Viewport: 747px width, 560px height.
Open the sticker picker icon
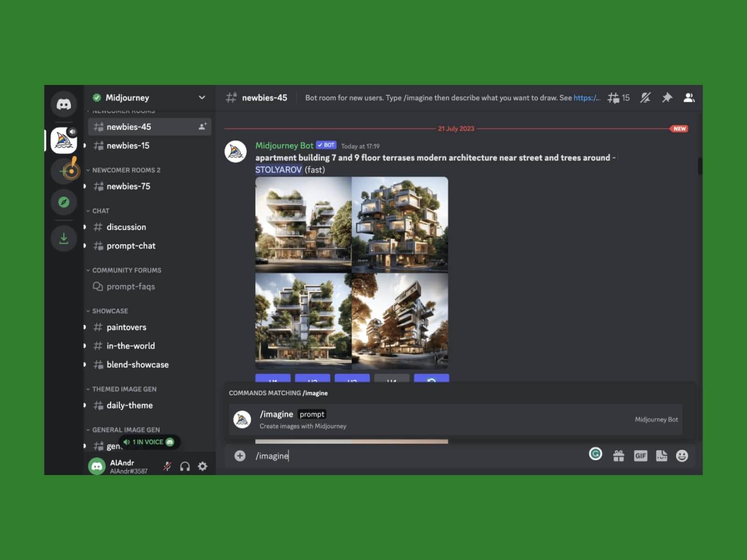tap(662, 456)
